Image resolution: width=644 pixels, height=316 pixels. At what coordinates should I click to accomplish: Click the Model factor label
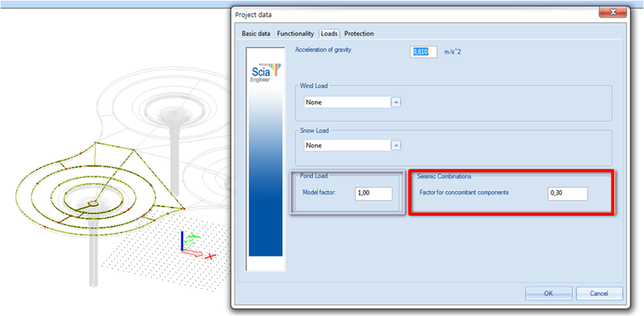(x=320, y=192)
